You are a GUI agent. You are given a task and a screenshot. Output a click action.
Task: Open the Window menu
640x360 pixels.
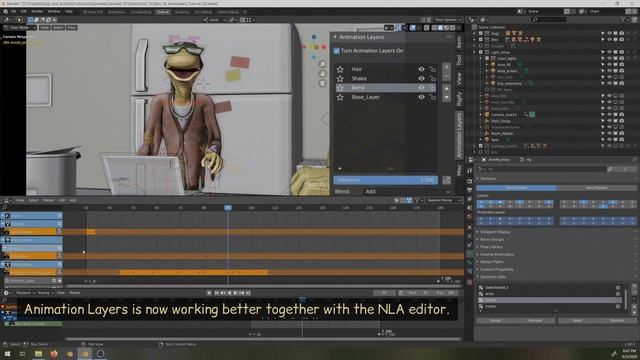coord(54,11)
